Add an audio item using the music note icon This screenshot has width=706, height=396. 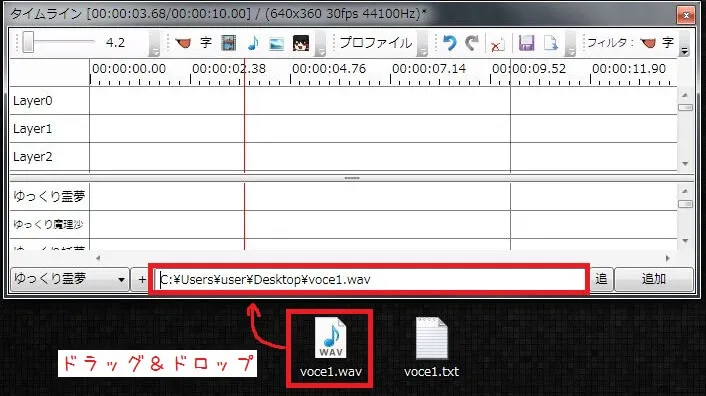pos(253,43)
